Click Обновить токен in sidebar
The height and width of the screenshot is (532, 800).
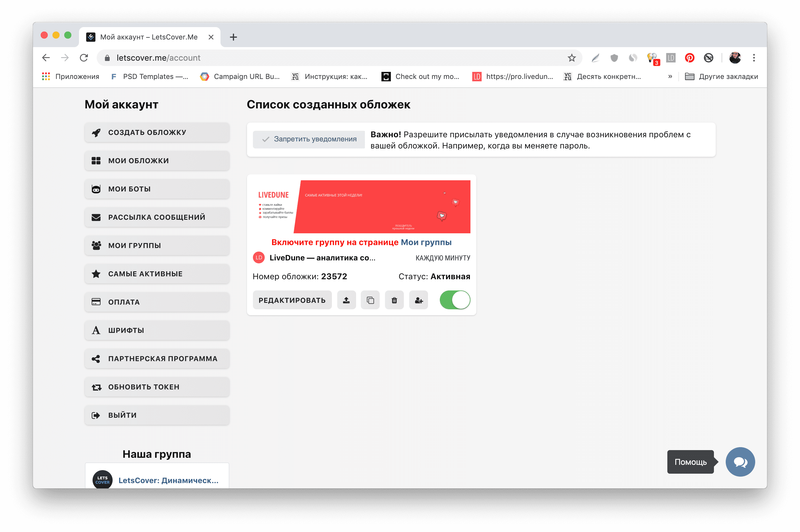[157, 387]
